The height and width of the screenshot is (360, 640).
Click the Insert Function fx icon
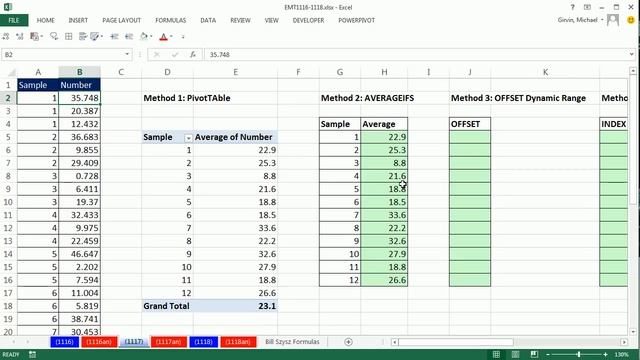coord(193,54)
